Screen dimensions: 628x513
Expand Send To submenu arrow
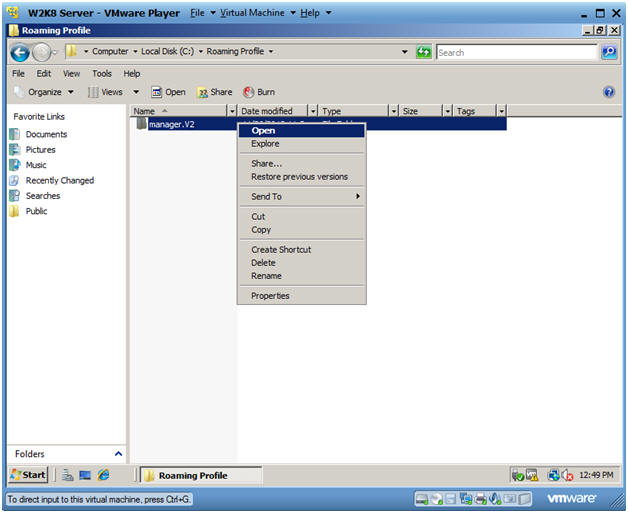tap(358, 196)
